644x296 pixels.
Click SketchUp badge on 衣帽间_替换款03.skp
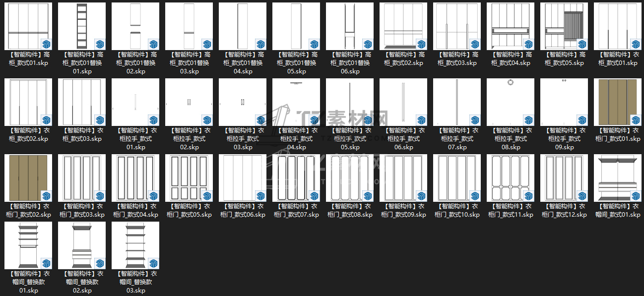[153, 263]
